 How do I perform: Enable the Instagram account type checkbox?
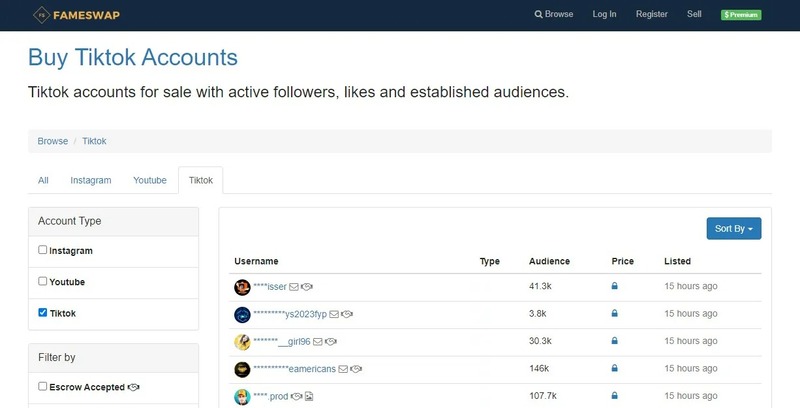coord(43,250)
